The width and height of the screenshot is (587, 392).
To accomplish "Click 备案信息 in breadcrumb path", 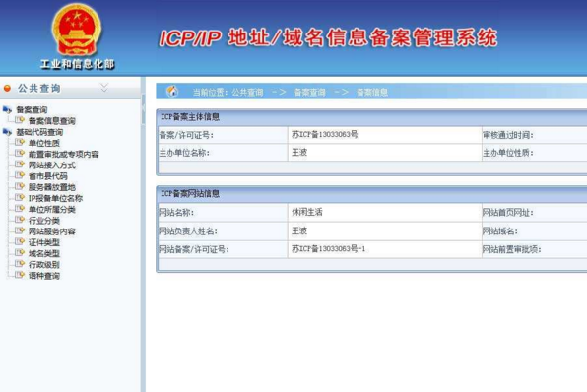I will click(x=372, y=93).
